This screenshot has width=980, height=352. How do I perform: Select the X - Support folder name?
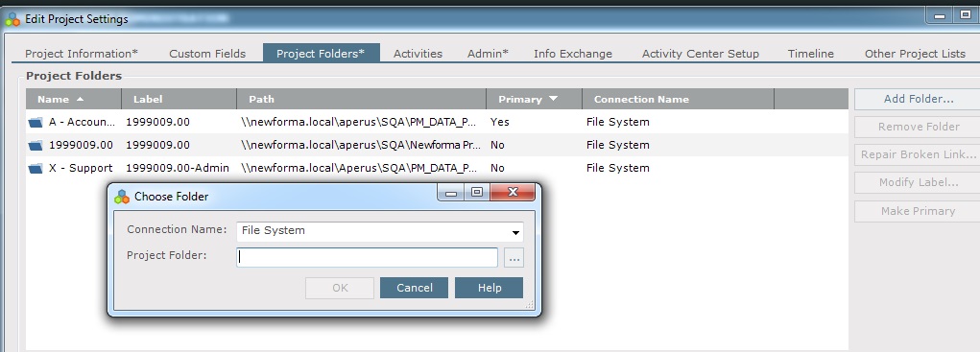click(81, 169)
